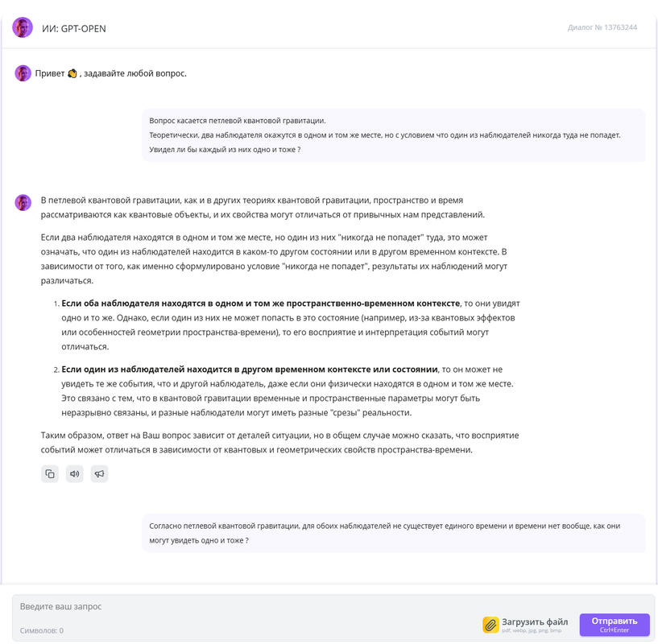Select the last user message about единого времени
Screen dimensions: 658x644
(x=394, y=533)
